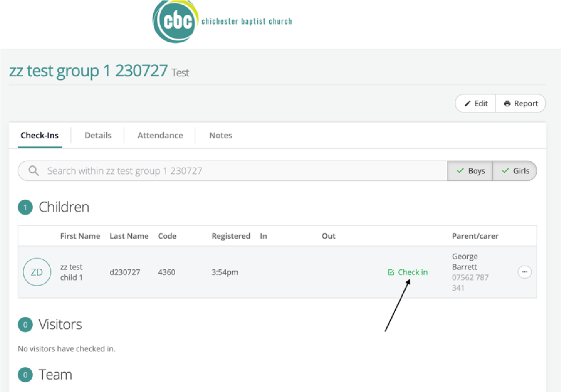Image resolution: width=561 pixels, height=392 pixels.
Task: Click the Report button
Action: pyautogui.click(x=521, y=103)
